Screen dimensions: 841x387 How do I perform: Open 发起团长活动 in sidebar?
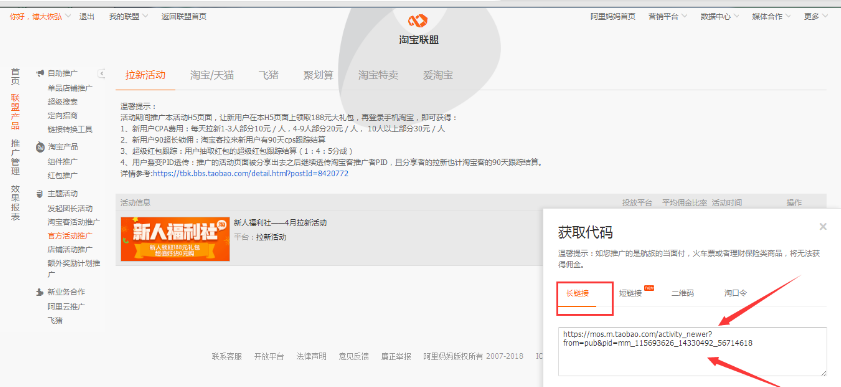[70, 208]
